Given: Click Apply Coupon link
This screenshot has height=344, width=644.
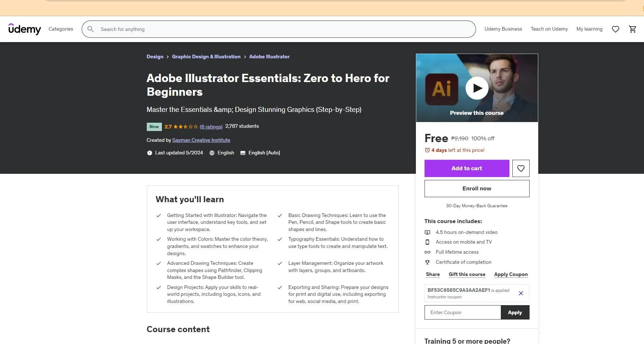Looking at the screenshot, I should 511,275.
